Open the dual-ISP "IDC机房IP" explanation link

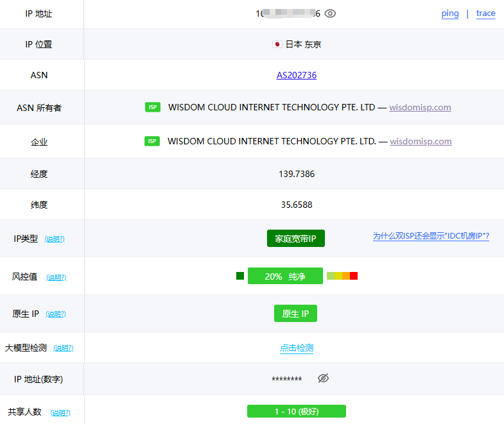[x=431, y=236]
